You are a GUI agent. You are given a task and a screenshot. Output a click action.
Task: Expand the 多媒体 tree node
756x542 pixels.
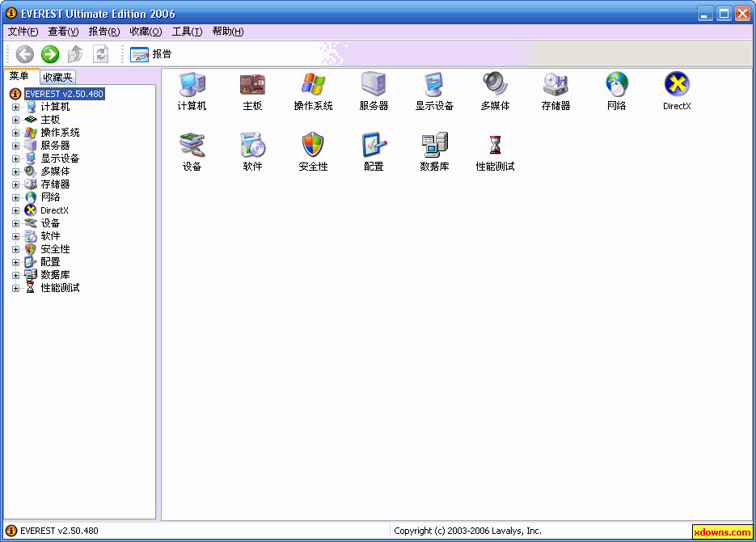pos(15,171)
